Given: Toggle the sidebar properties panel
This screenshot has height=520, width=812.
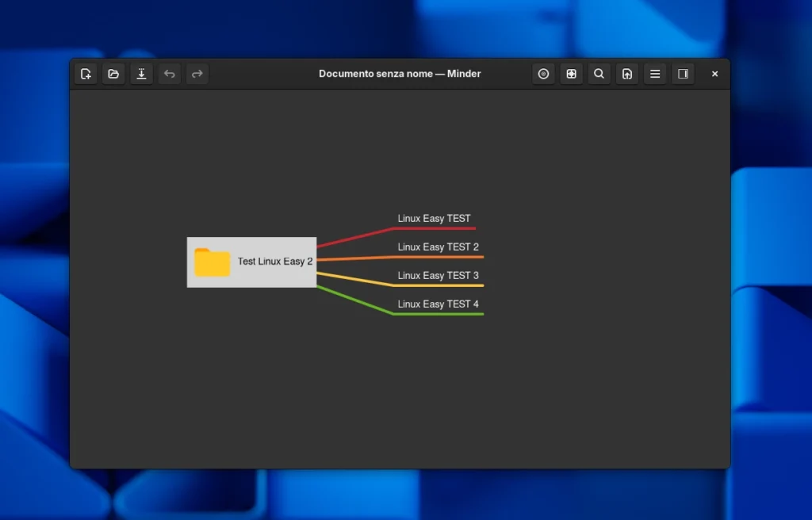Looking at the screenshot, I should pyautogui.click(x=683, y=74).
